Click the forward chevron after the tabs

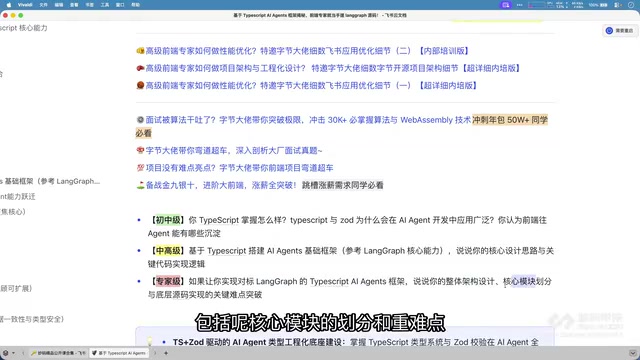point(155,353)
